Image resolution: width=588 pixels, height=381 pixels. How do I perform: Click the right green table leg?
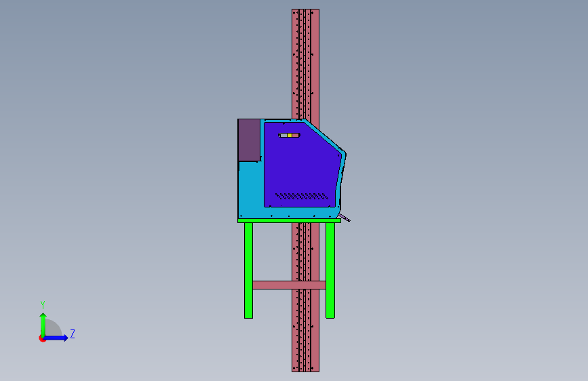point(330,270)
